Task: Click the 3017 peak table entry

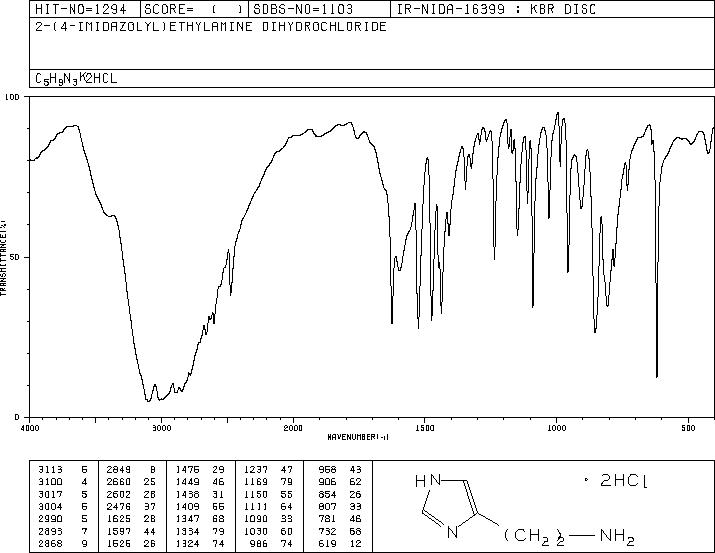Action: 50,494
